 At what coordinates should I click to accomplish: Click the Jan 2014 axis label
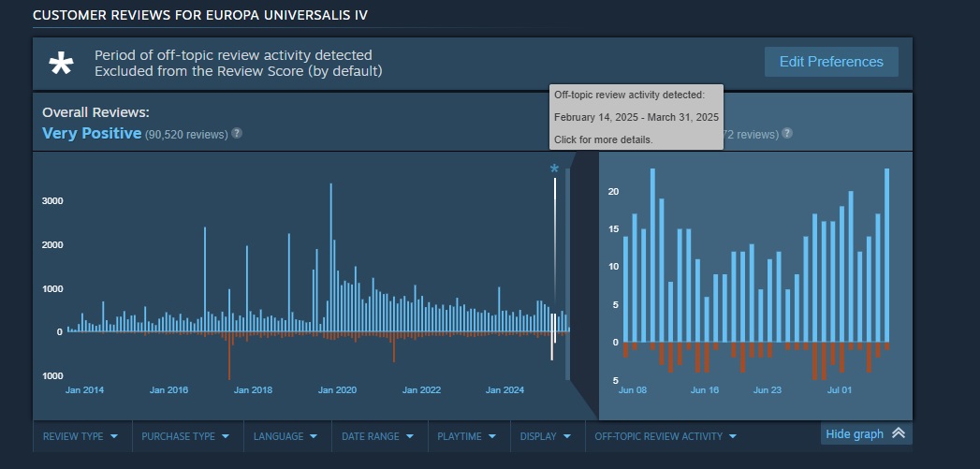[x=85, y=390]
